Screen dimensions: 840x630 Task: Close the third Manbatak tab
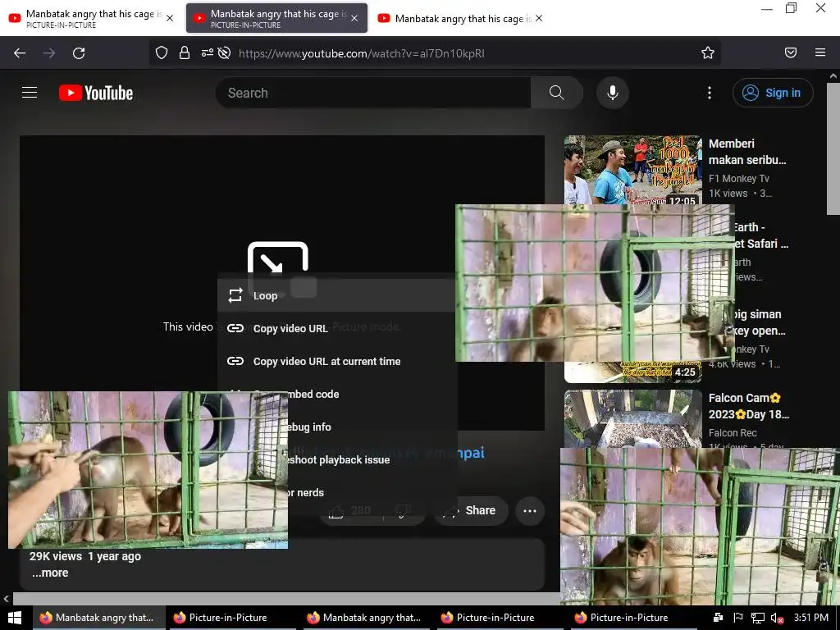(x=539, y=18)
